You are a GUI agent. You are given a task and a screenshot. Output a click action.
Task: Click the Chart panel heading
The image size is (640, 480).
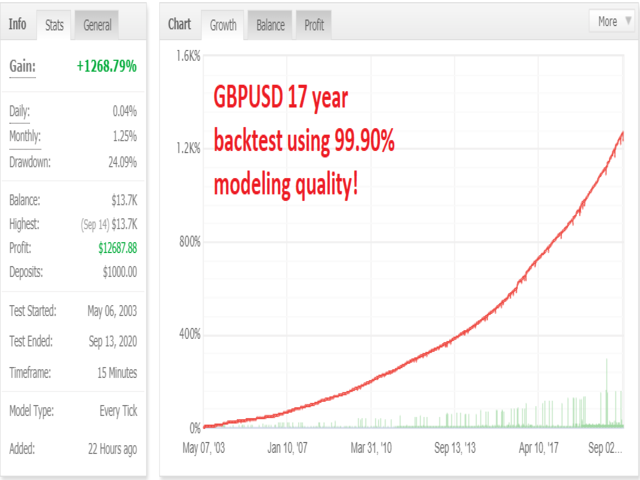[x=179, y=24]
